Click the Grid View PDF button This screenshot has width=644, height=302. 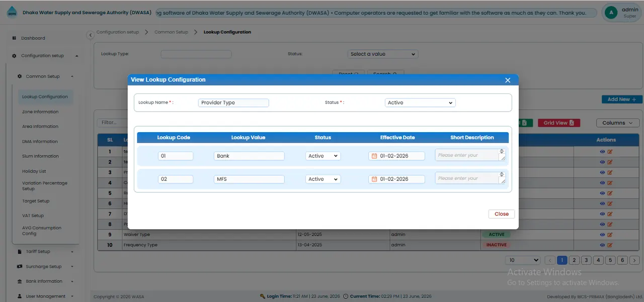[x=559, y=123]
